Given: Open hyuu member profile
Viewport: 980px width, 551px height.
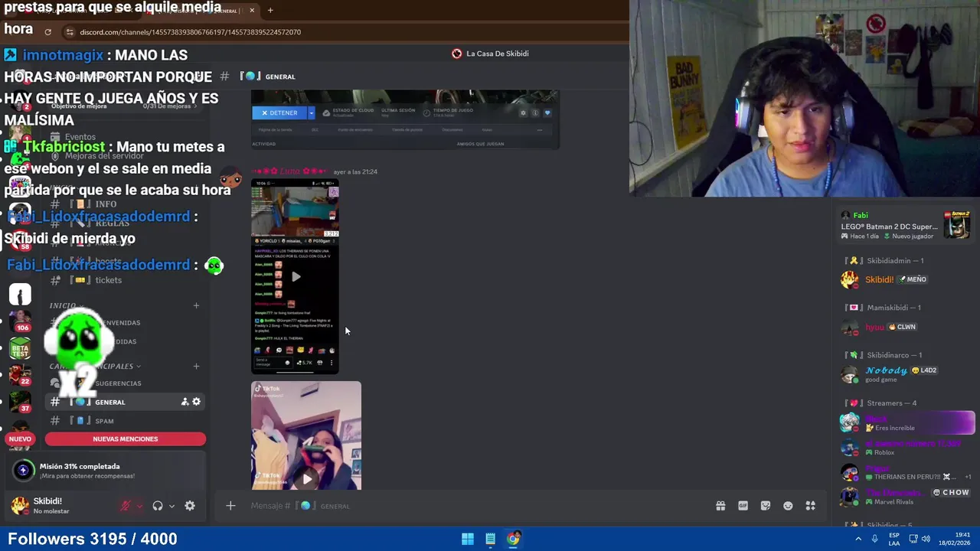Looking at the screenshot, I should (x=906, y=327).
